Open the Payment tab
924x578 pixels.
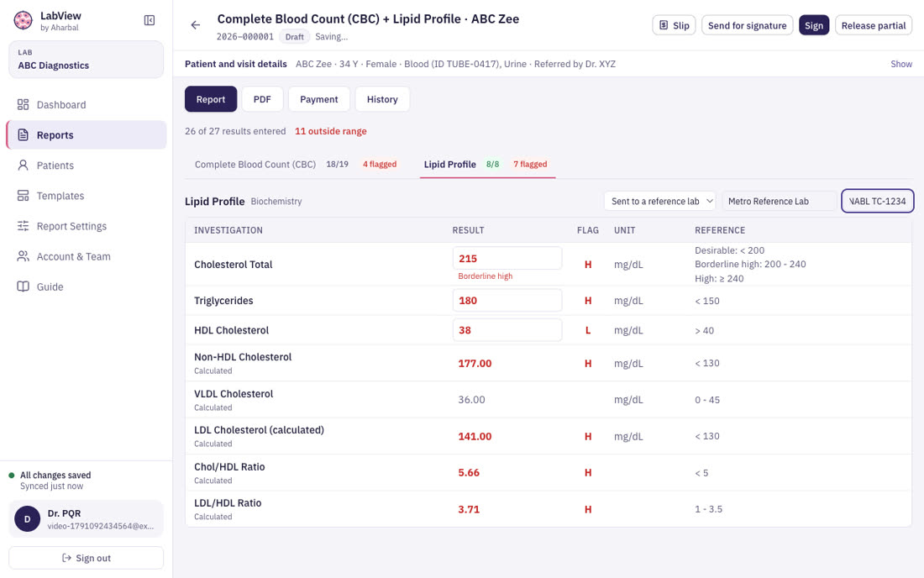pos(319,99)
